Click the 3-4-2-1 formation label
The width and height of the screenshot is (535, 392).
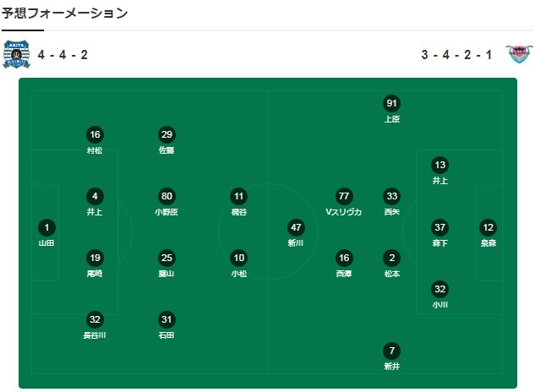click(456, 55)
